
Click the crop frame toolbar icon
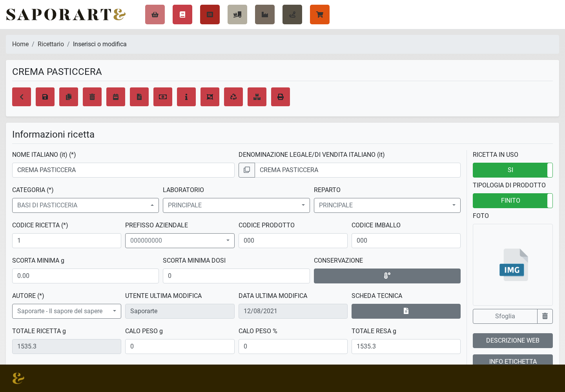point(210,97)
